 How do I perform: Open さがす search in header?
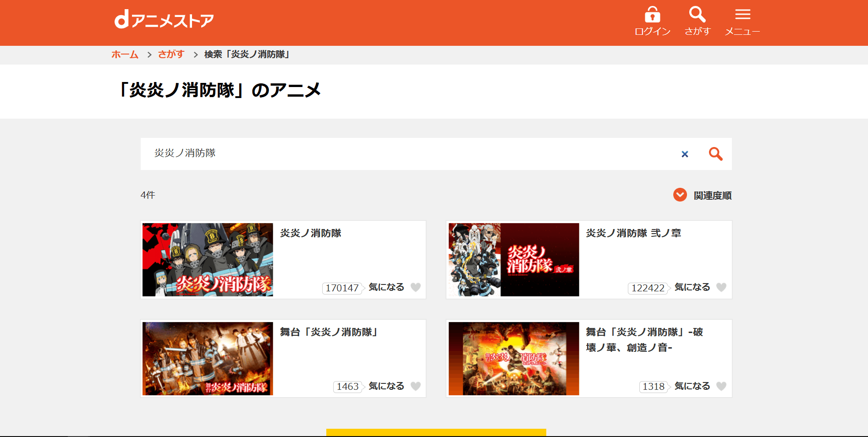pyautogui.click(x=698, y=22)
